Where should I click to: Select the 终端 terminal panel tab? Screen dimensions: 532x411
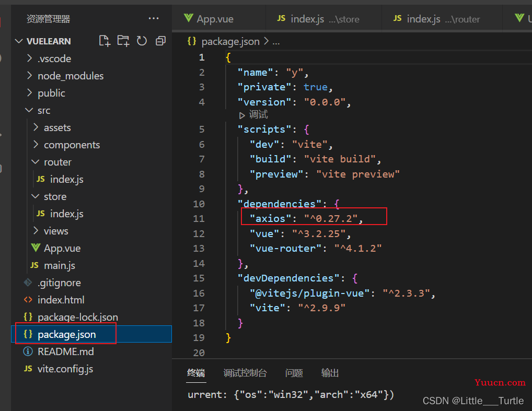tap(196, 373)
